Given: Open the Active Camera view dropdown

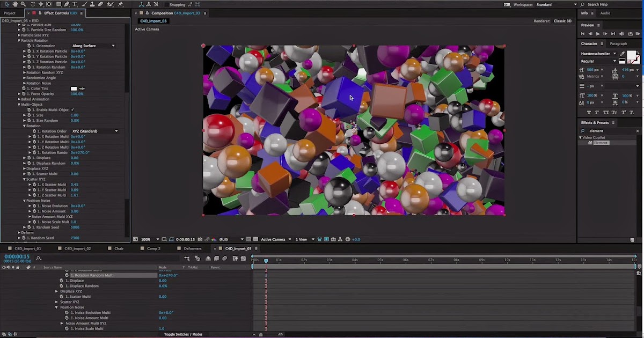Looking at the screenshot, I should 276,239.
